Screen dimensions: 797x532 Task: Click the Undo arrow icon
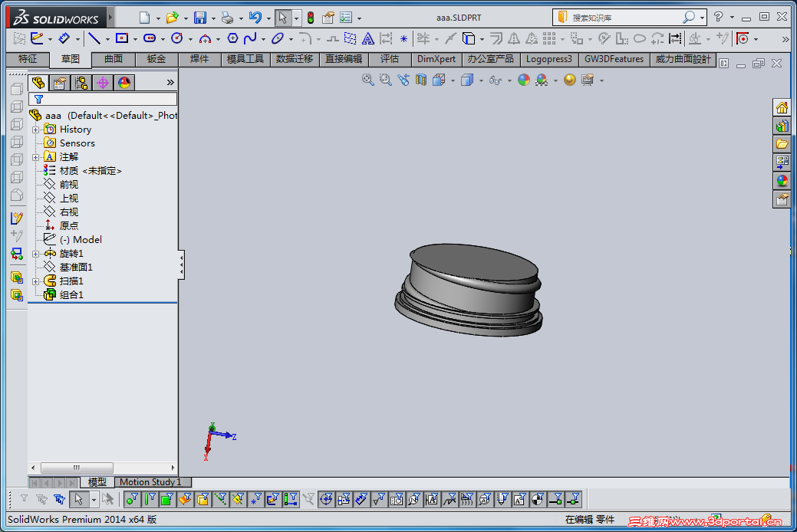tap(255, 18)
